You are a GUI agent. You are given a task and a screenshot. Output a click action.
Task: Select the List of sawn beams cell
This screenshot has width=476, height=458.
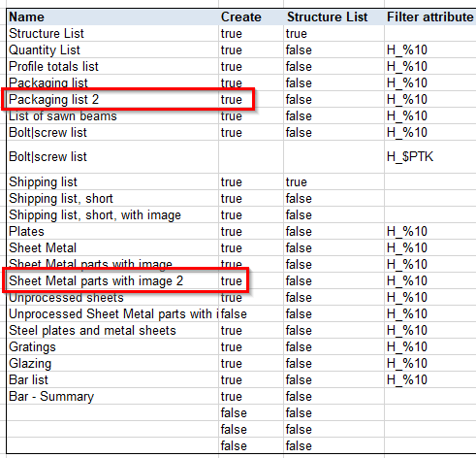112,115
